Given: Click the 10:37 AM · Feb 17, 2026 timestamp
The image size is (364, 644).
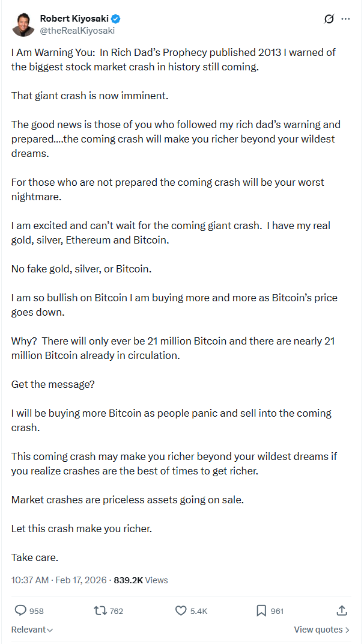Looking at the screenshot, I should click(59, 580).
